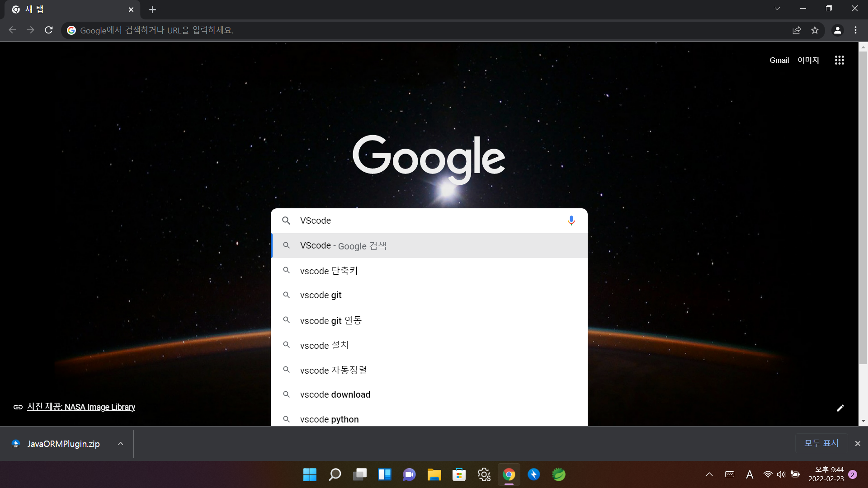This screenshot has width=868, height=488.
Task: Open NASA Image Library photo credit link
Action: [81, 407]
